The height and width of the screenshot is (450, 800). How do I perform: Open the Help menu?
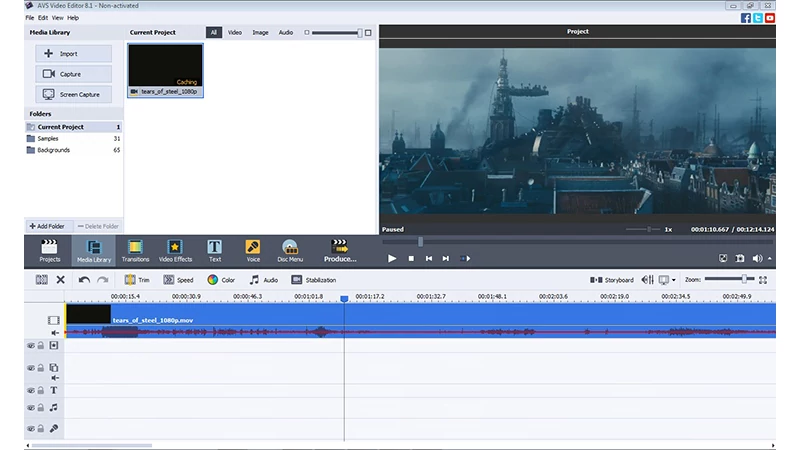(x=73, y=18)
